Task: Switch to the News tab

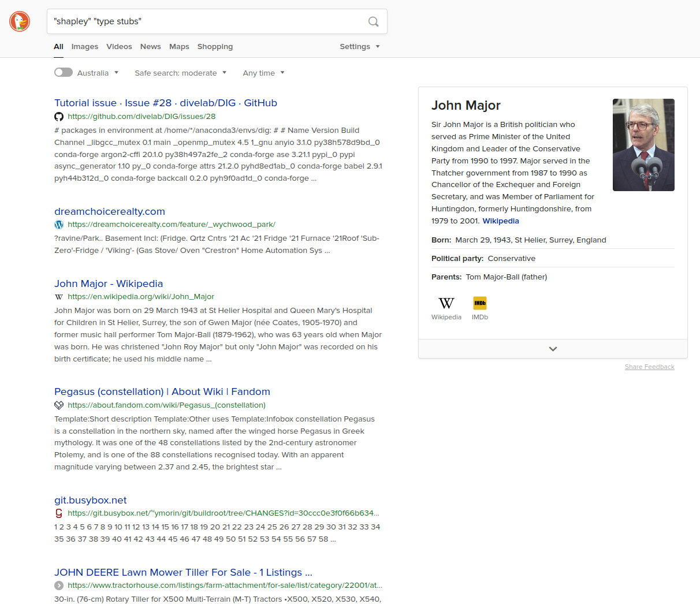Action: (150, 47)
